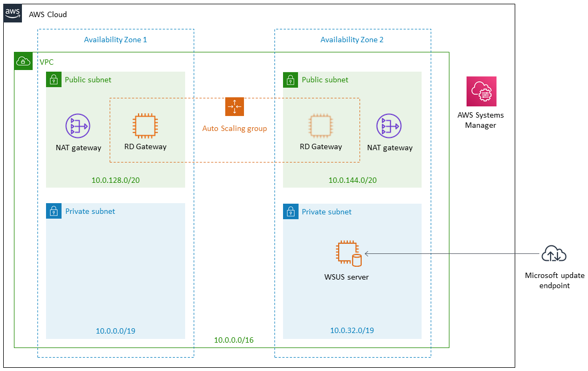Screen dimensions: 588x371
Task: Select the Auto Scaling group icon
Action: coord(234,106)
